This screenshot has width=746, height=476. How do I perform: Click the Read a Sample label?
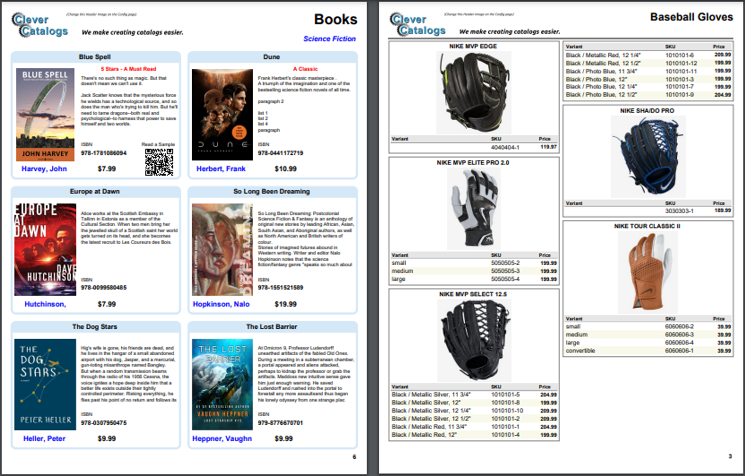pyautogui.click(x=158, y=144)
